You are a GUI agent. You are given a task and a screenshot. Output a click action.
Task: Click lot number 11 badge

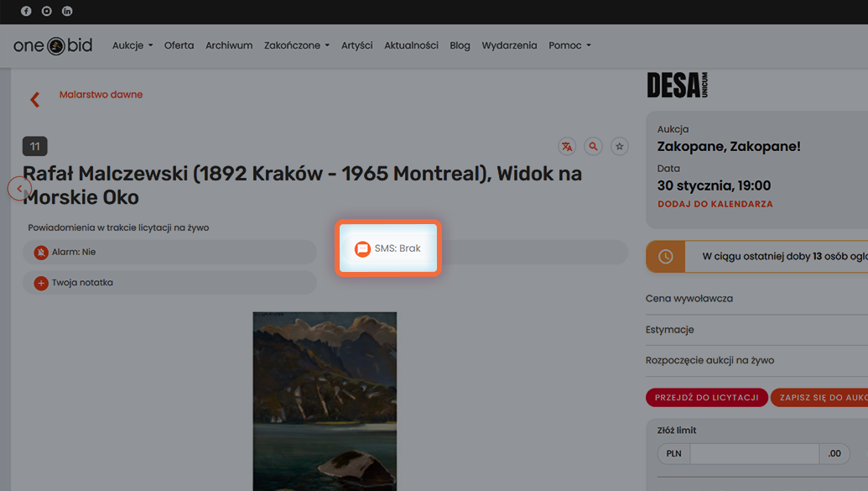(35, 146)
